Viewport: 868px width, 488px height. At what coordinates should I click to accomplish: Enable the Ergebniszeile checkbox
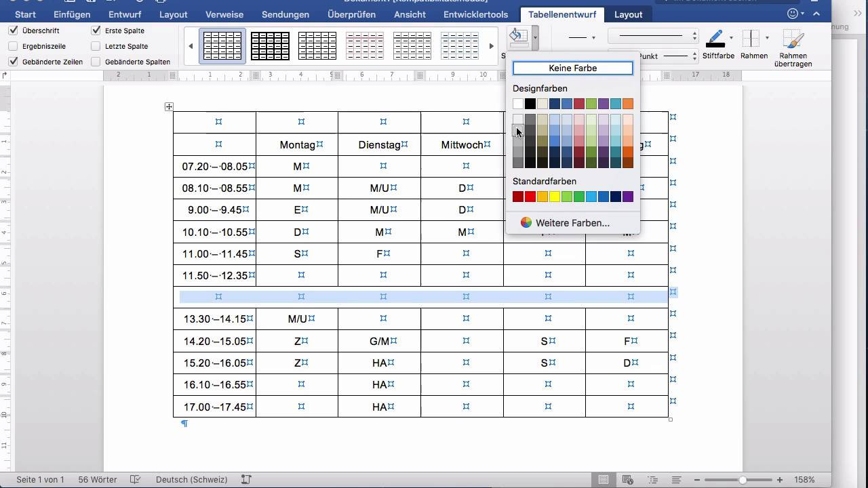point(14,46)
